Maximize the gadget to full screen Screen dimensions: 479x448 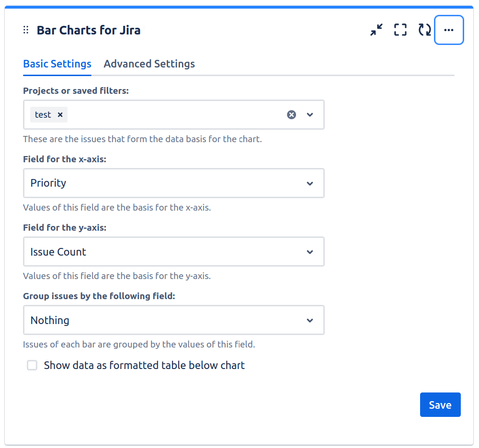point(400,30)
